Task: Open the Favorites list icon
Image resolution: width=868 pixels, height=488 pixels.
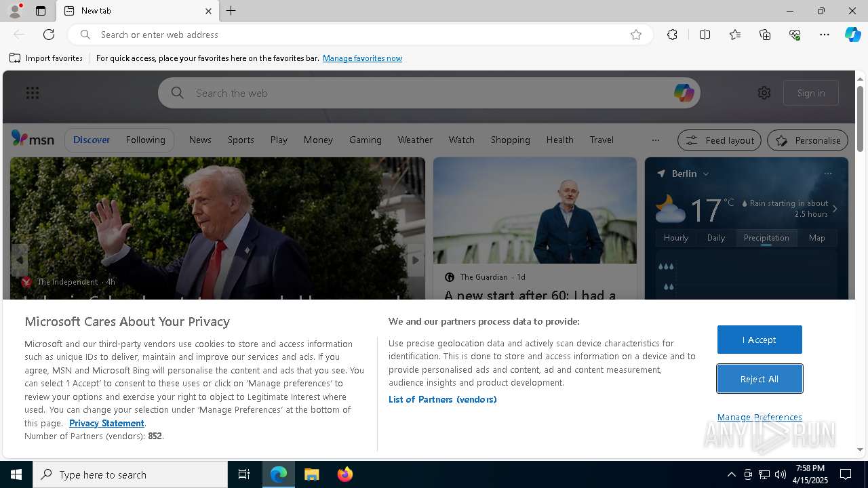Action: tap(735, 35)
